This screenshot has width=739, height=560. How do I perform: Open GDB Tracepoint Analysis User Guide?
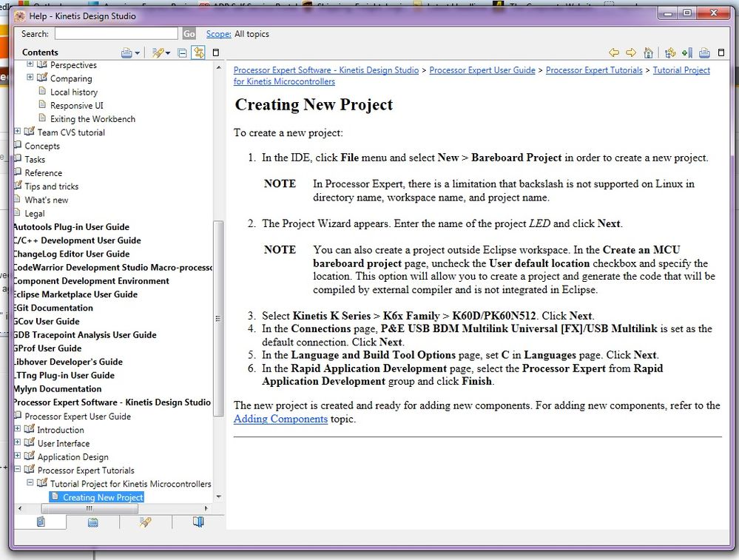[x=85, y=334]
